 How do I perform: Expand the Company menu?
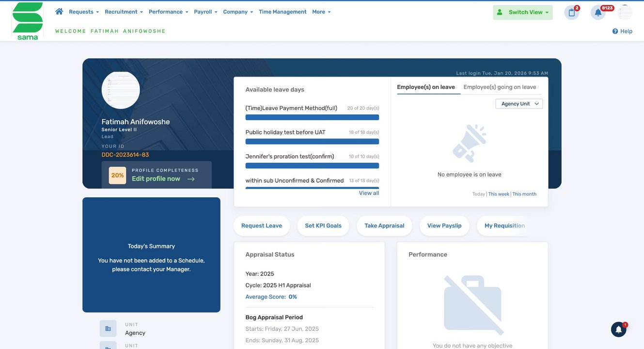(238, 12)
